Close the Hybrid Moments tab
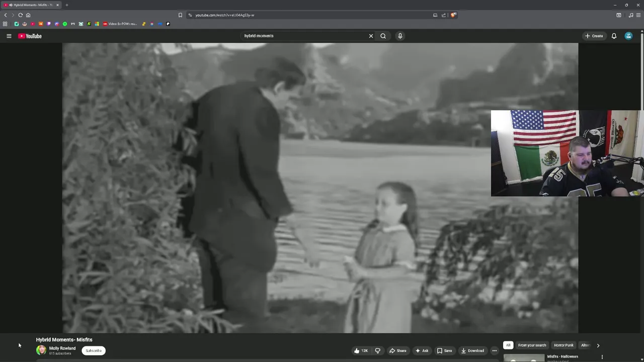 point(57,5)
